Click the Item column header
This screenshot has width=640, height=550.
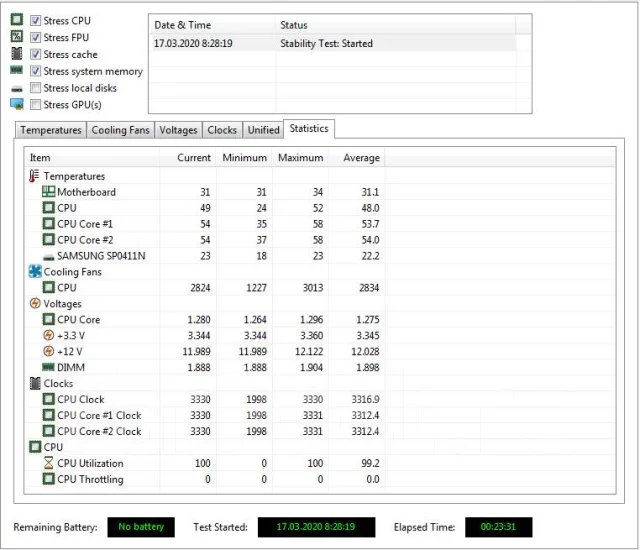pos(93,157)
